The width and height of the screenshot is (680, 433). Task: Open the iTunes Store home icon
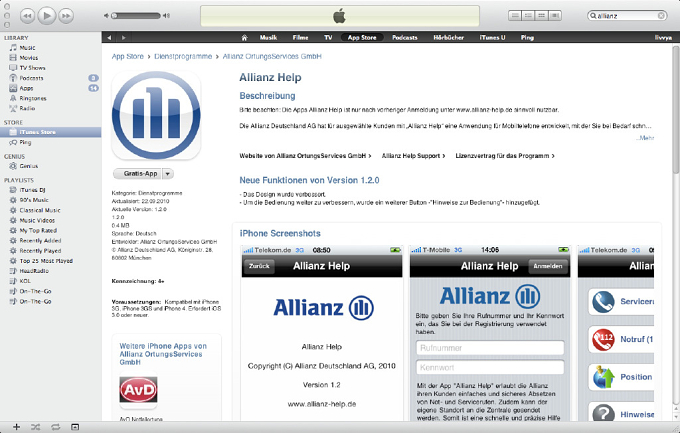(245, 38)
